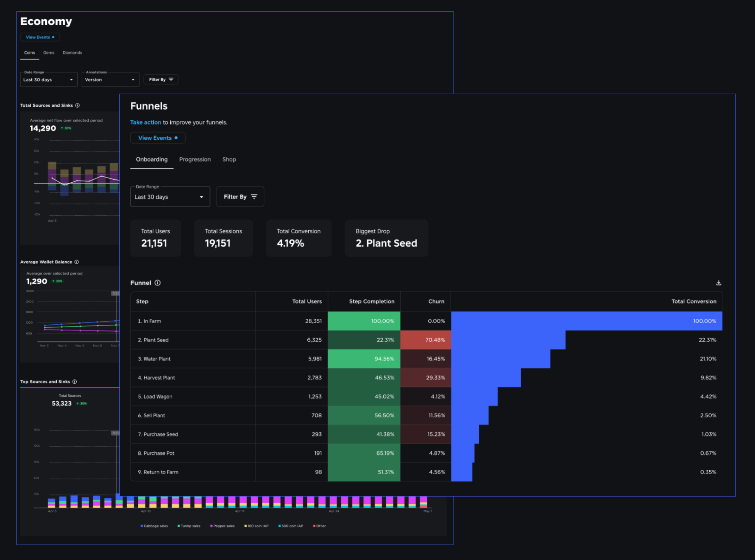
Task: Select the '1. In Farm' funnel row
Action: tap(426, 321)
